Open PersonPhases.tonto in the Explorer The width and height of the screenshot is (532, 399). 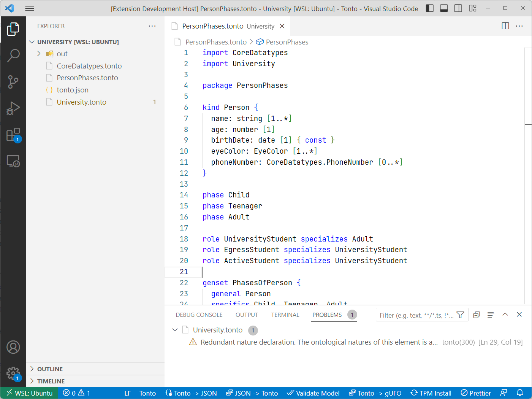coord(87,78)
